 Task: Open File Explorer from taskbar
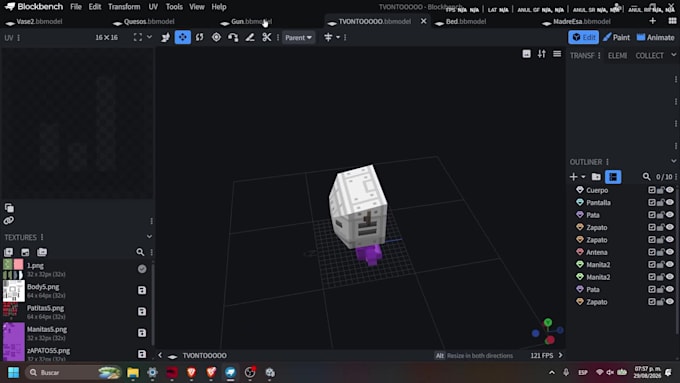pos(133,372)
